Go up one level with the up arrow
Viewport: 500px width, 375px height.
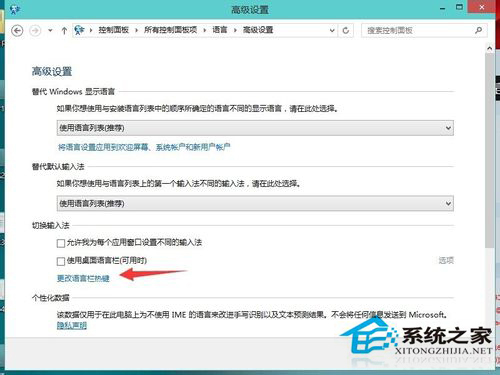(64, 31)
